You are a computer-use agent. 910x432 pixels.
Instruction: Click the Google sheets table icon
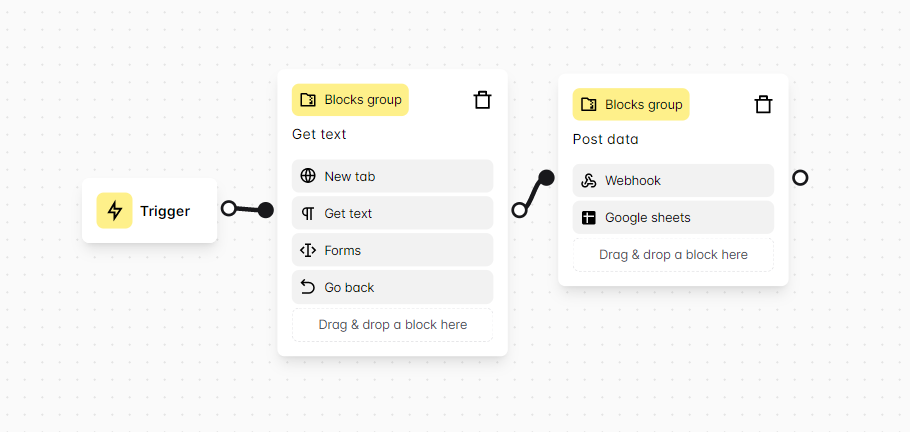pyautogui.click(x=589, y=218)
